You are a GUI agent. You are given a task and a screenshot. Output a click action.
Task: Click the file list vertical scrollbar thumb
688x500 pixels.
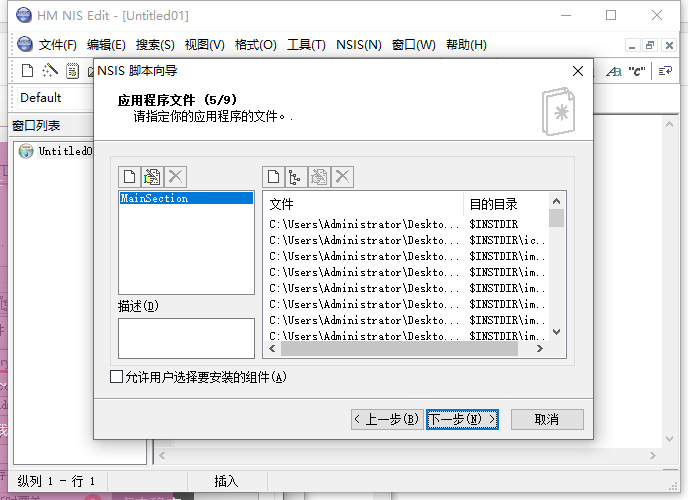(556, 218)
